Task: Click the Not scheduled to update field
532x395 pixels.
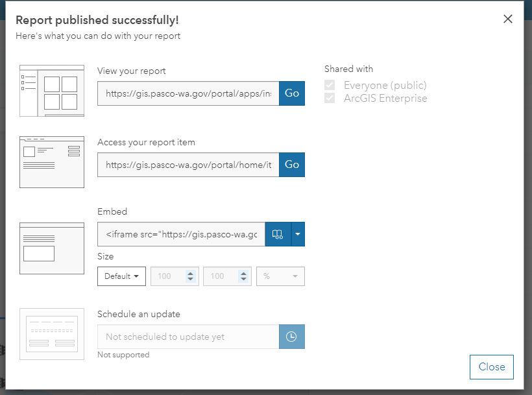Action: (188, 337)
